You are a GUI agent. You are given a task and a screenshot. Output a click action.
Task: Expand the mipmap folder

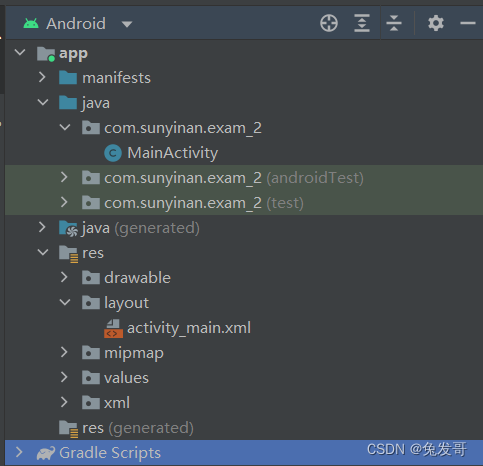coord(64,352)
